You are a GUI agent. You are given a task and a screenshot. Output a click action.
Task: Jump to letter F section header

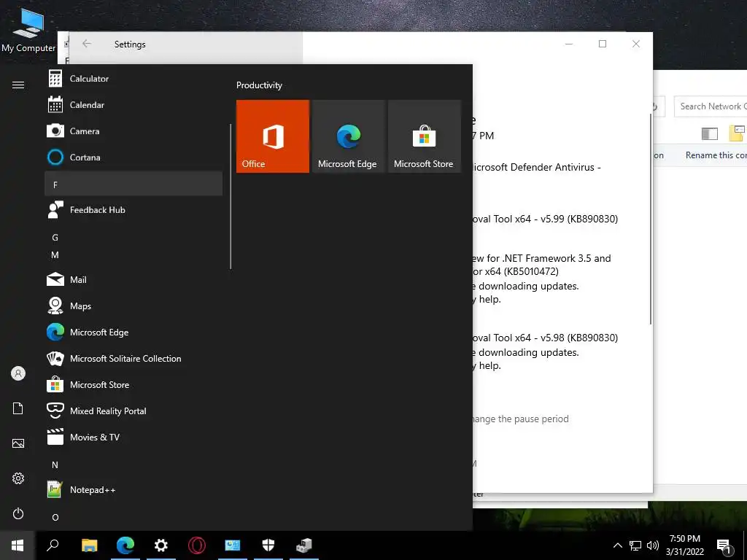133,184
